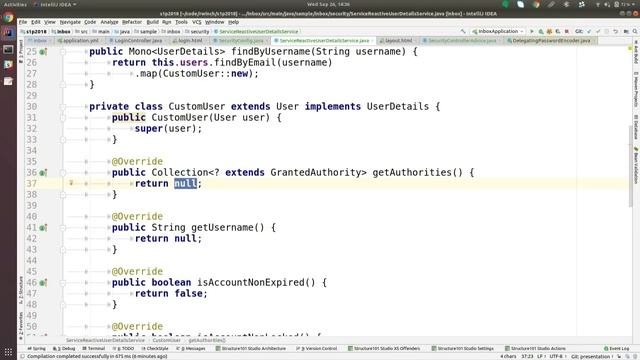Viewport: 640px width, 360px height.
Task: Click the gutter override icon on line 25
Action: point(43,52)
